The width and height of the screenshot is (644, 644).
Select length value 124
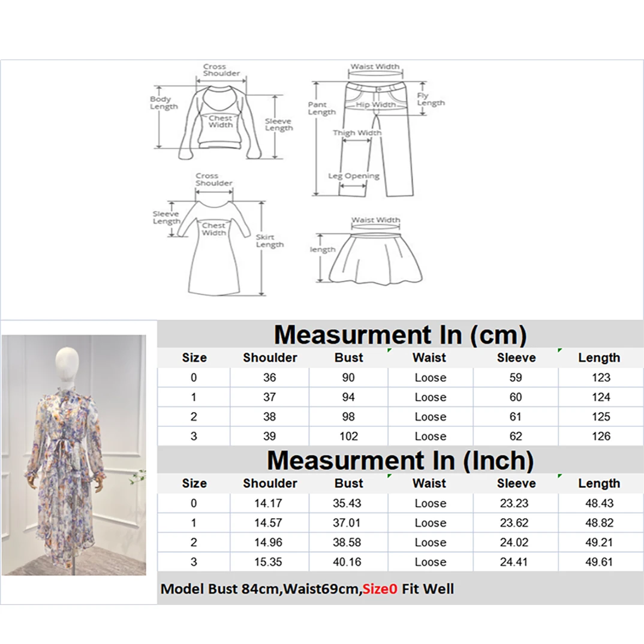[x=601, y=397]
